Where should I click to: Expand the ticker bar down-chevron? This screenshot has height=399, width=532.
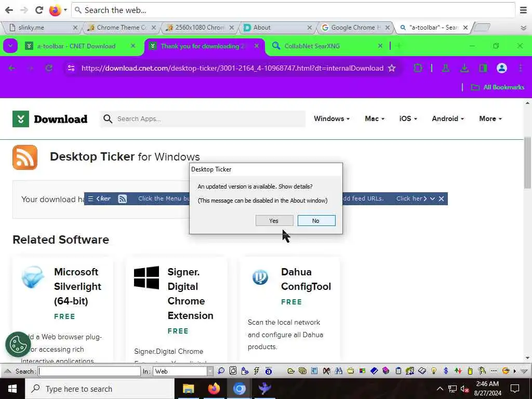pyautogui.click(x=432, y=199)
